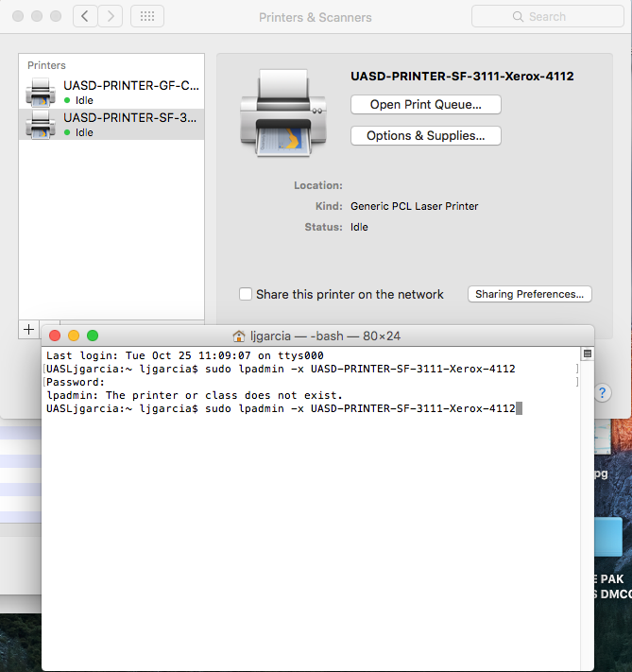
Task: Open Options & Supplies dialog
Action: click(x=425, y=135)
